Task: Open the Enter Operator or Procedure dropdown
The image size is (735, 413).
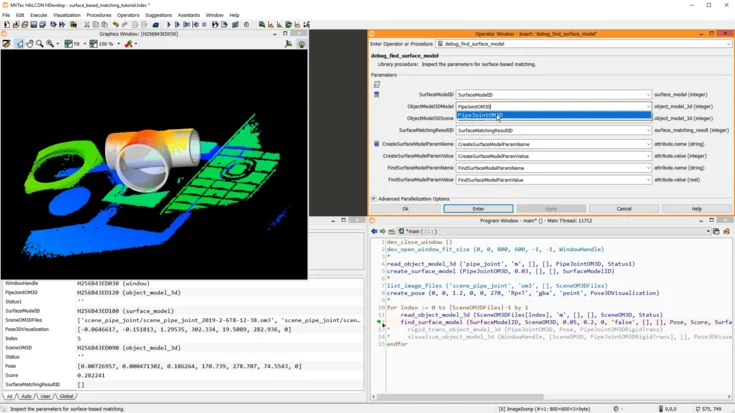Action: (728, 44)
